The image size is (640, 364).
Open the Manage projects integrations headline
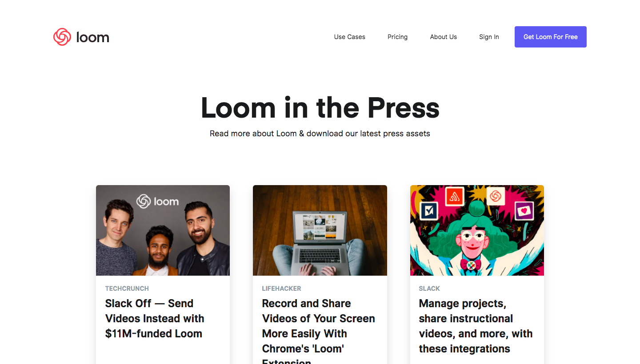pos(476,326)
